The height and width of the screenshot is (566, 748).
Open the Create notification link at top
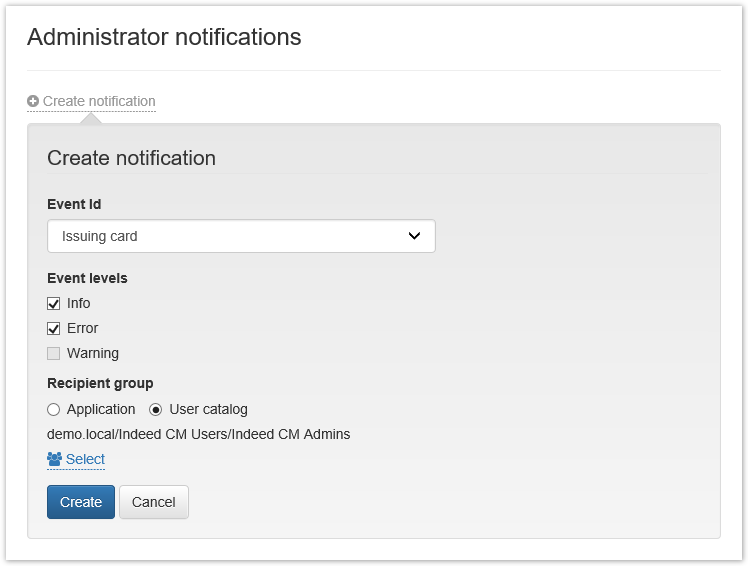point(98,101)
